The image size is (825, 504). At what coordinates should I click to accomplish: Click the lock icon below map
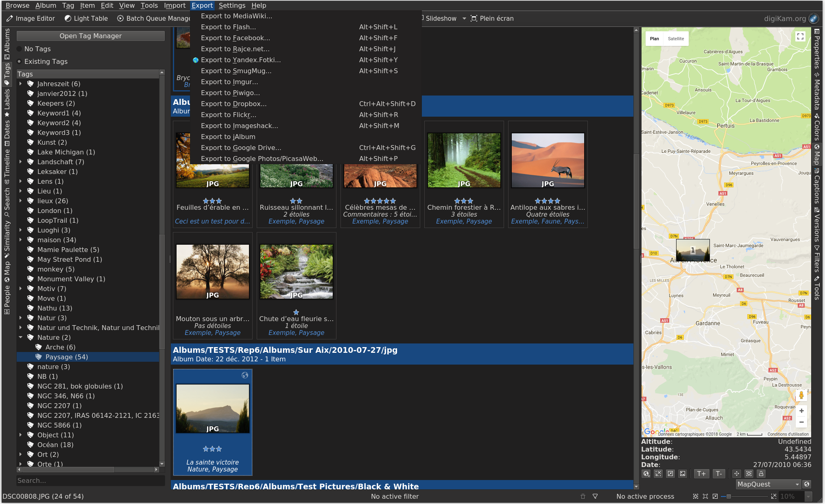click(761, 474)
